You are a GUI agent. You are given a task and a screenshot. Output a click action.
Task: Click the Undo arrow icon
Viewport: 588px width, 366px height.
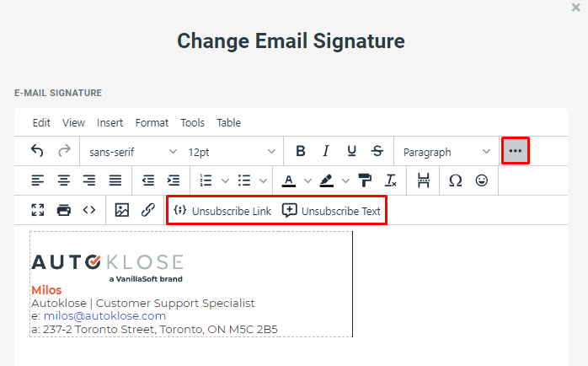click(37, 152)
